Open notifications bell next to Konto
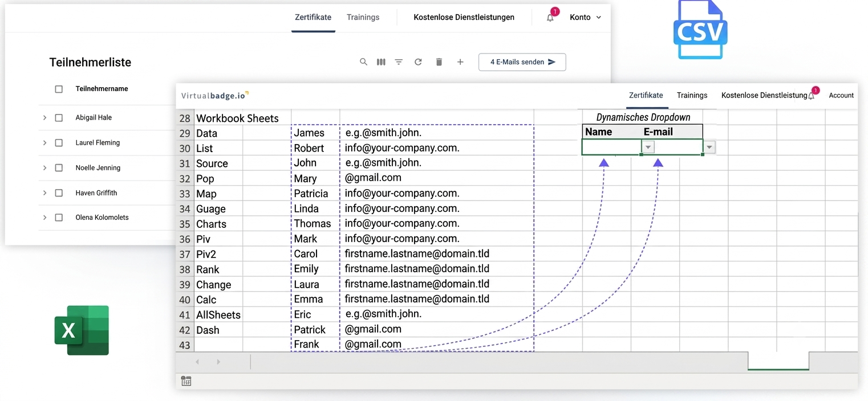This screenshot has width=868, height=401. tap(550, 18)
